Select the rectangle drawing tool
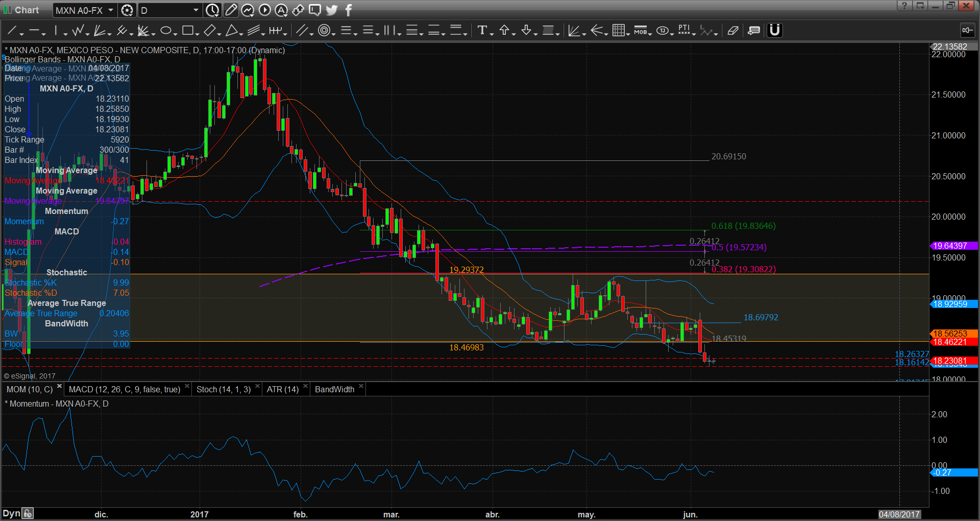980x521 pixels. click(187, 31)
